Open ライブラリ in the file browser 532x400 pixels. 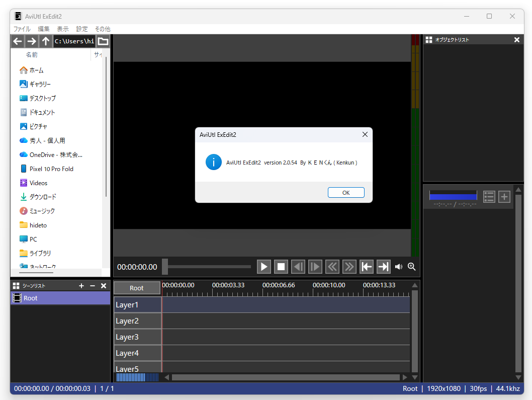pos(35,253)
